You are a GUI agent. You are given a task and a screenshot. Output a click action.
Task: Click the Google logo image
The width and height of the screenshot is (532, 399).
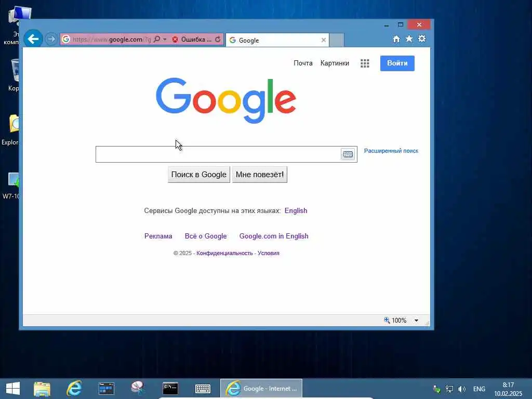click(x=226, y=100)
